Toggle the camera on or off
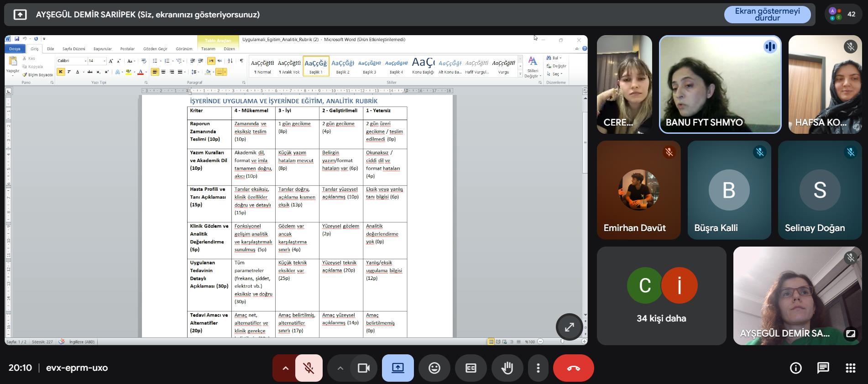The height and width of the screenshot is (384, 868). (363, 368)
